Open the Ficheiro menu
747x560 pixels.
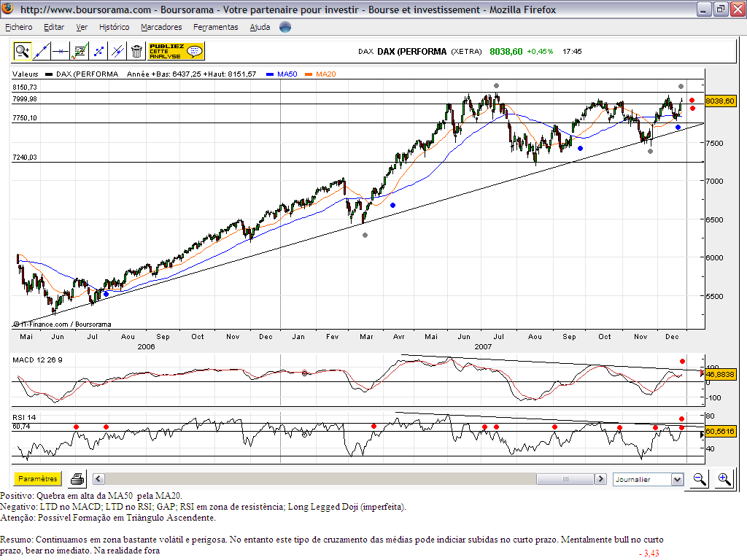click(19, 27)
